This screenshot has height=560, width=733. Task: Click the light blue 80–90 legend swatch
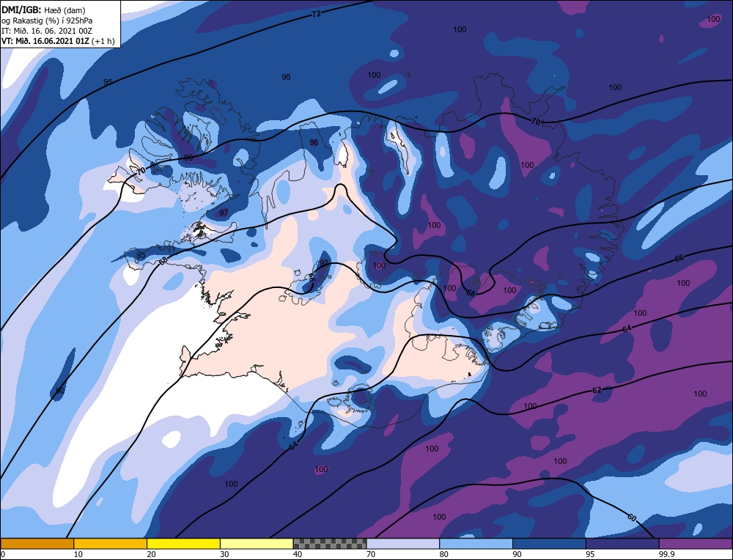click(476, 543)
